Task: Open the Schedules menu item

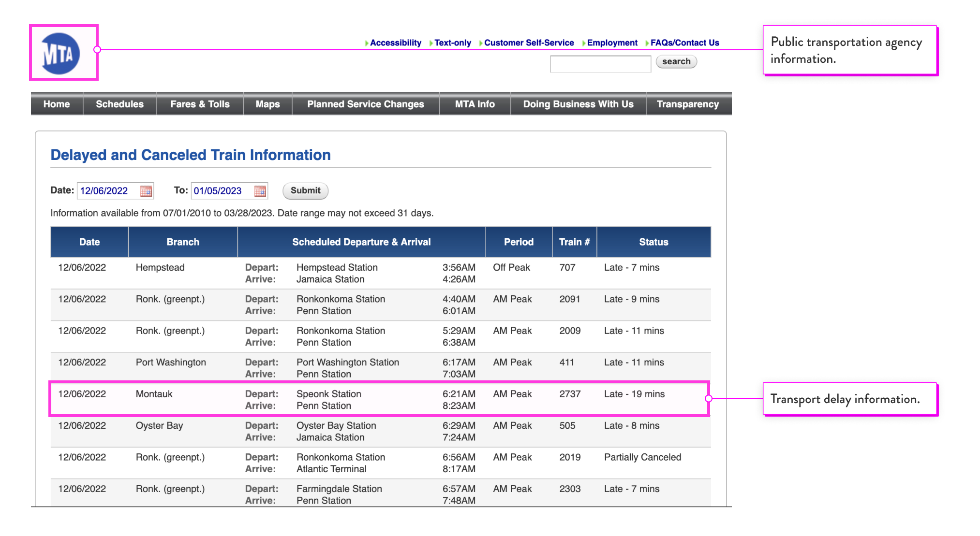Action: coord(119,104)
